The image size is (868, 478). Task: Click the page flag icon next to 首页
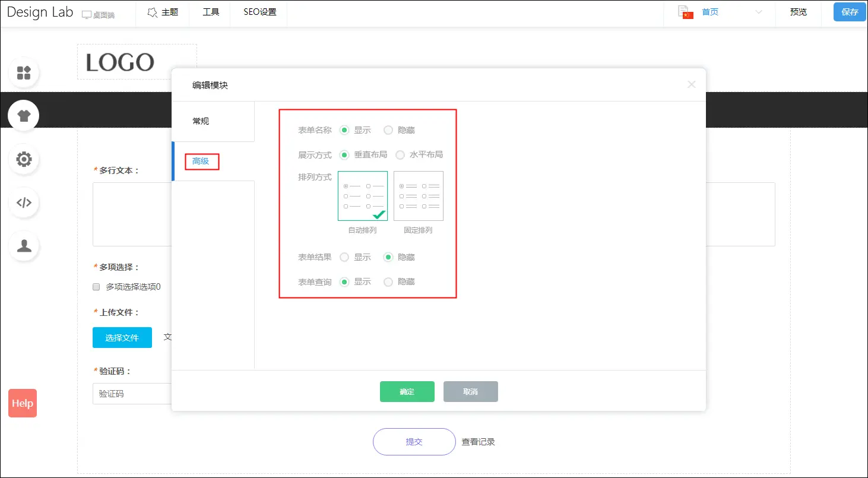[686, 12]
